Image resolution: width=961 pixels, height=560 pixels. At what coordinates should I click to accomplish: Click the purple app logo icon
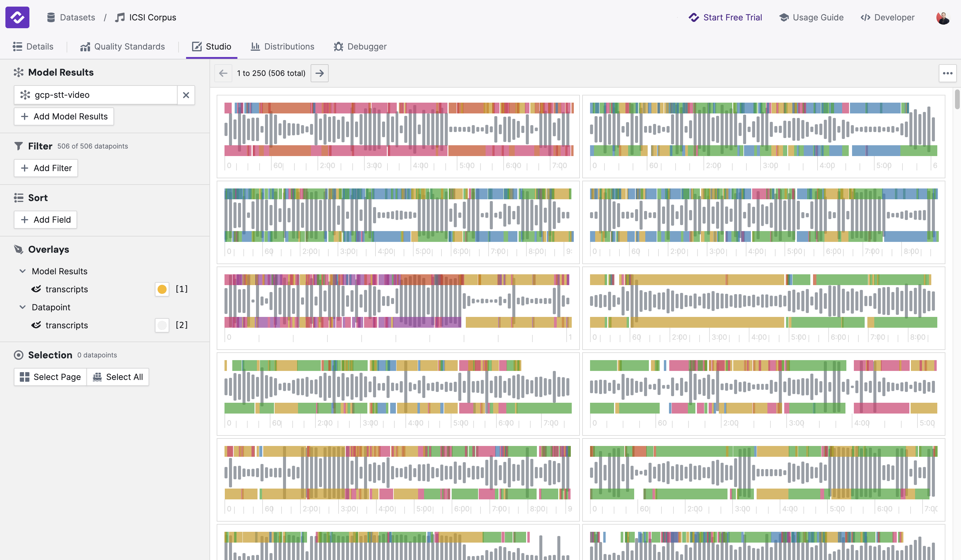click(x=17, y=17)
